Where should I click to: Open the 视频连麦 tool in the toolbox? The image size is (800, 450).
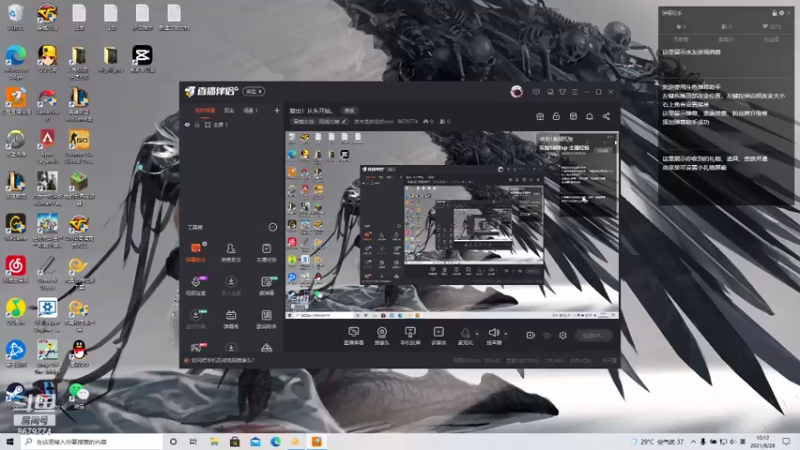click(x=195, y=286)
